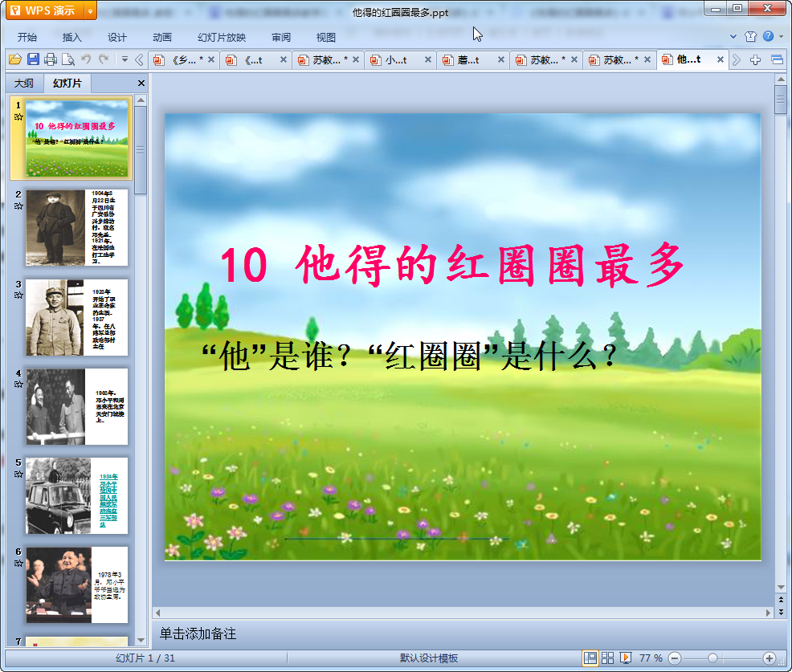This screenshot has height=672, width=792.
Task: Zoom out with the minus button
Action: 675,658
